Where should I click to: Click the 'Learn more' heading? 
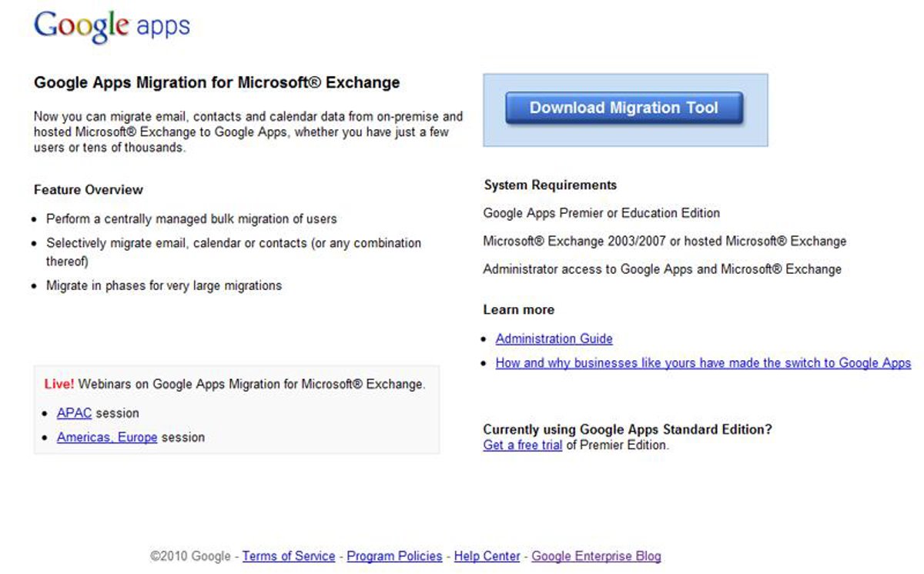pos(518,309)
